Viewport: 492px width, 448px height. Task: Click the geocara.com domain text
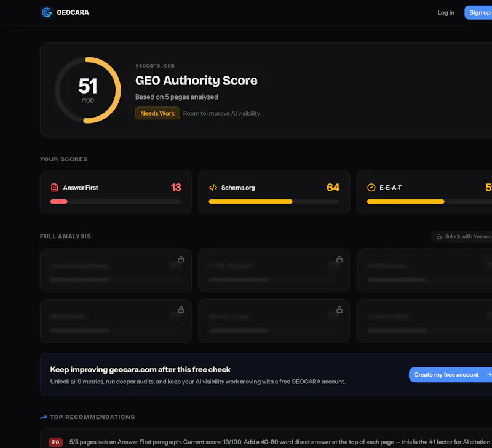point(155,66)
